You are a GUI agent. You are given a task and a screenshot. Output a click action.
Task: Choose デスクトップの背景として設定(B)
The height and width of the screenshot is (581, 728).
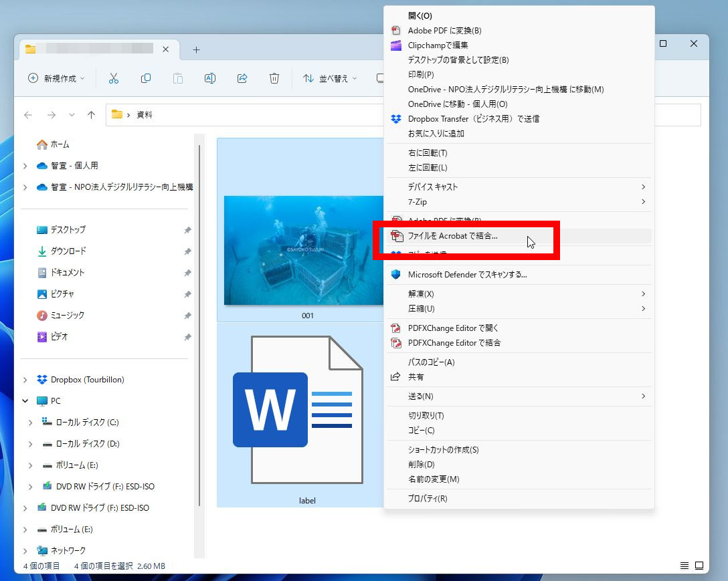click(519, 60)
